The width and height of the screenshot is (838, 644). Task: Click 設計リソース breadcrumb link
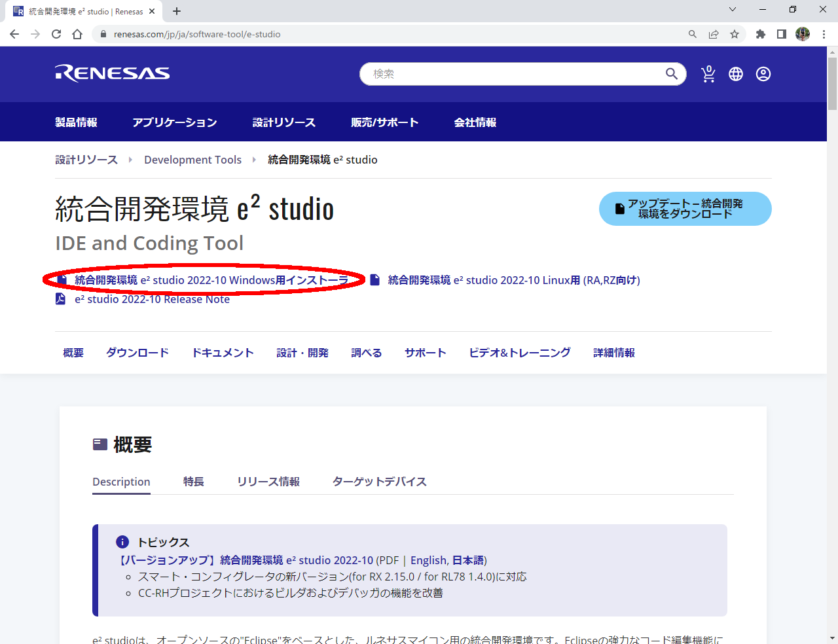(86, 160)
